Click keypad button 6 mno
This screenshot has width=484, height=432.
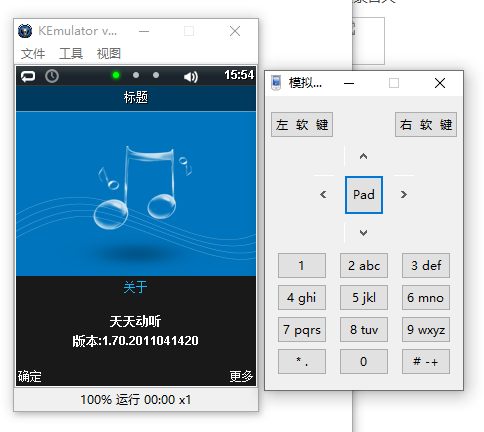tap(426, 297)
